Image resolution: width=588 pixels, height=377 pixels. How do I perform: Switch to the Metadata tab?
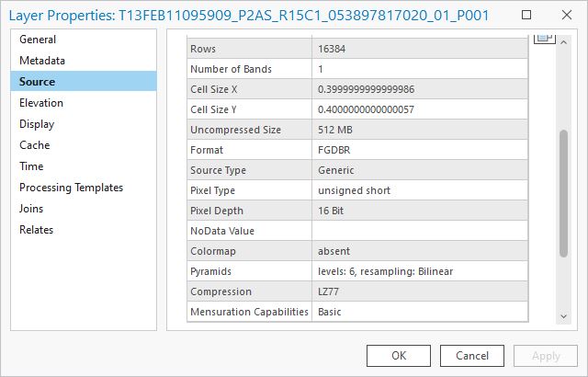pyautogui.click(x=42, y=61)
